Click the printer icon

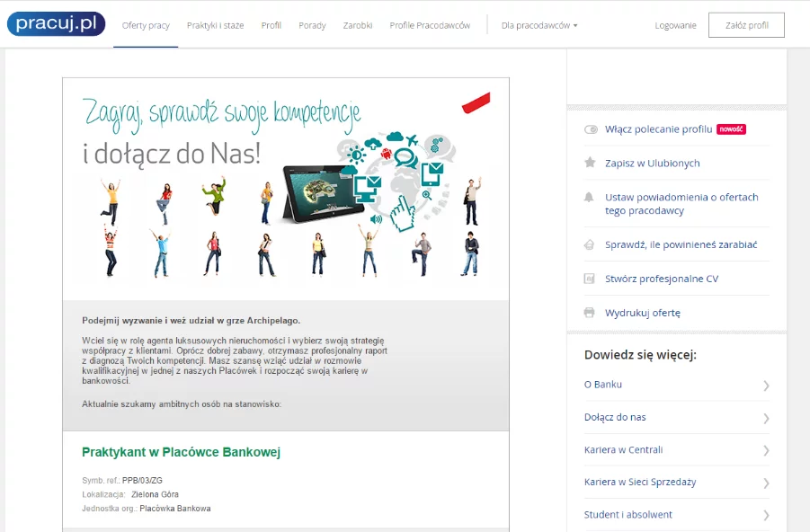[x=590, y=313]
